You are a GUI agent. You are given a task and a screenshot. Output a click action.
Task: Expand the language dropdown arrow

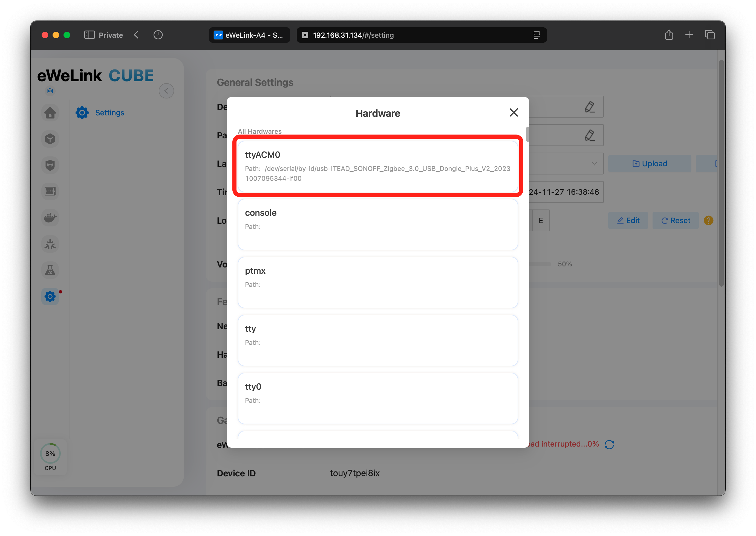tap(594, 163)
